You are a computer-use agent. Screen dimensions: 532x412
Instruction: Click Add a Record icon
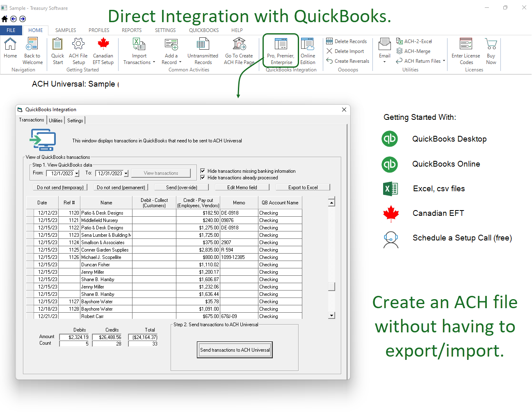[171, 44]
